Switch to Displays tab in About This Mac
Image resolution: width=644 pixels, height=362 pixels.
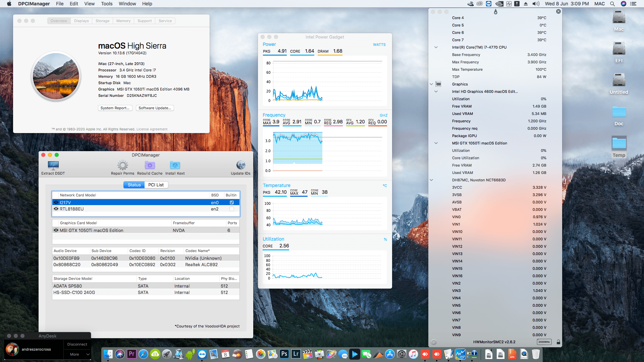pos(81,21)
